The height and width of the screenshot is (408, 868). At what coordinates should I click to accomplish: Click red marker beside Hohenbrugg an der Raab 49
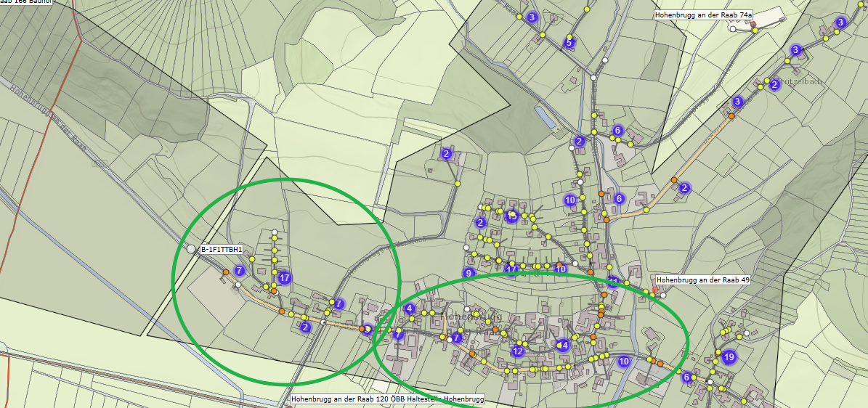tap(655, 289)
